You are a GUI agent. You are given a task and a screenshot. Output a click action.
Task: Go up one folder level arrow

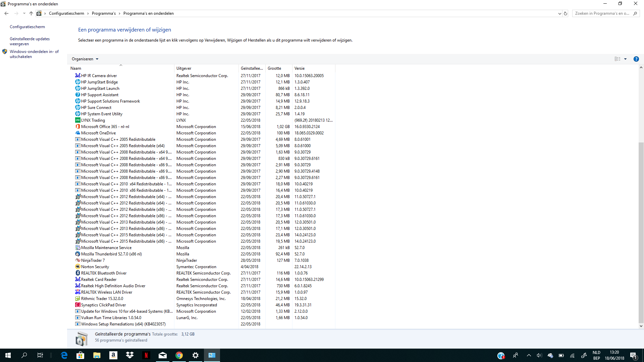click(x=31, y=13)
